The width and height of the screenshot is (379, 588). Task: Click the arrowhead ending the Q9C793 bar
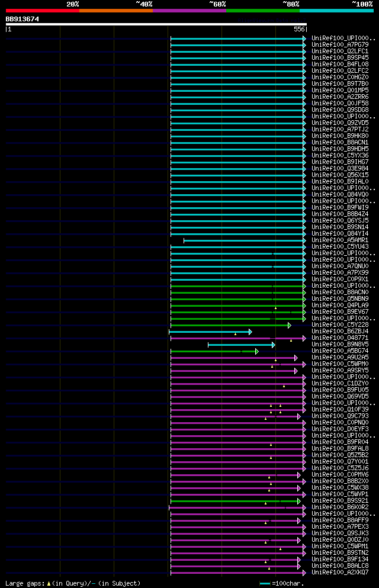click(x=299, y=417)
